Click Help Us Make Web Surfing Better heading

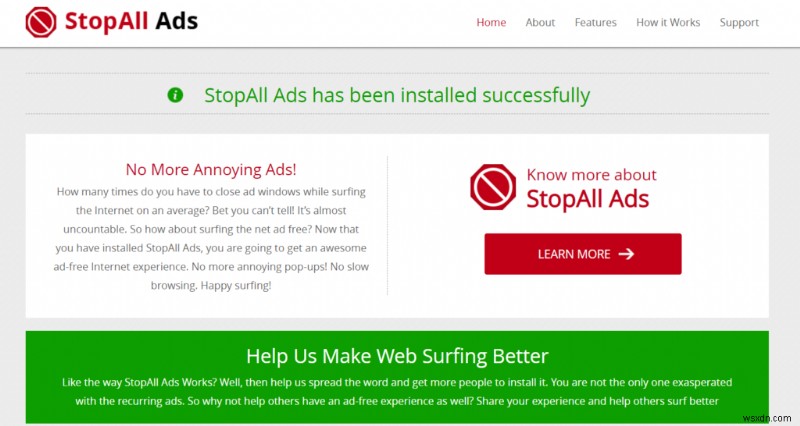click(397, 356)
